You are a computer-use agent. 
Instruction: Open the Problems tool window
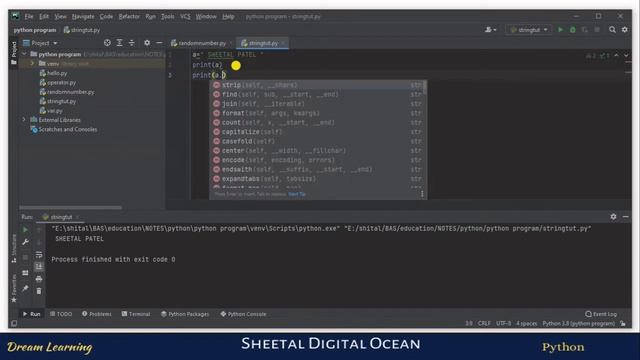[x=97, y=314]
